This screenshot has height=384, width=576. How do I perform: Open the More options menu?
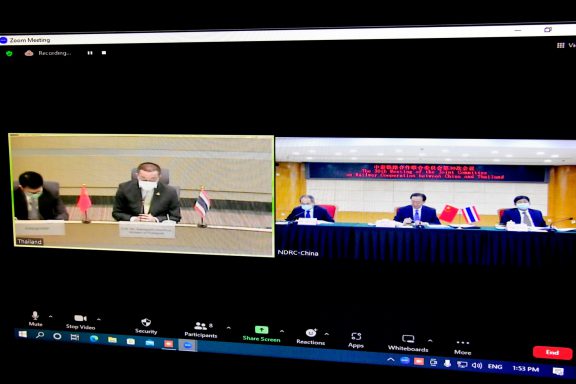tap(462, 347)
